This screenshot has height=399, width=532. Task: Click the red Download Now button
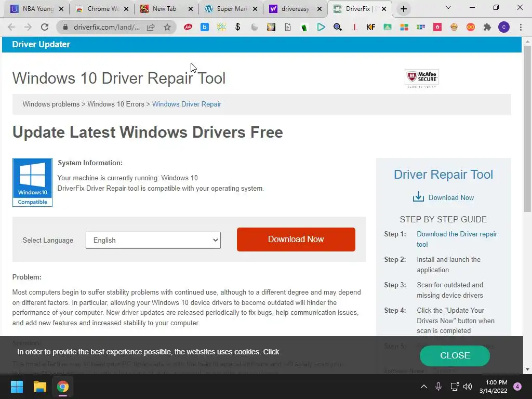tap(296, 240)
